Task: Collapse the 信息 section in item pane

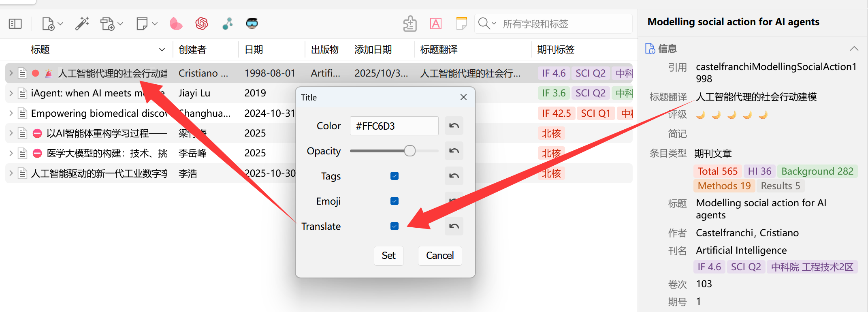Action: click(x=854, y=49)
